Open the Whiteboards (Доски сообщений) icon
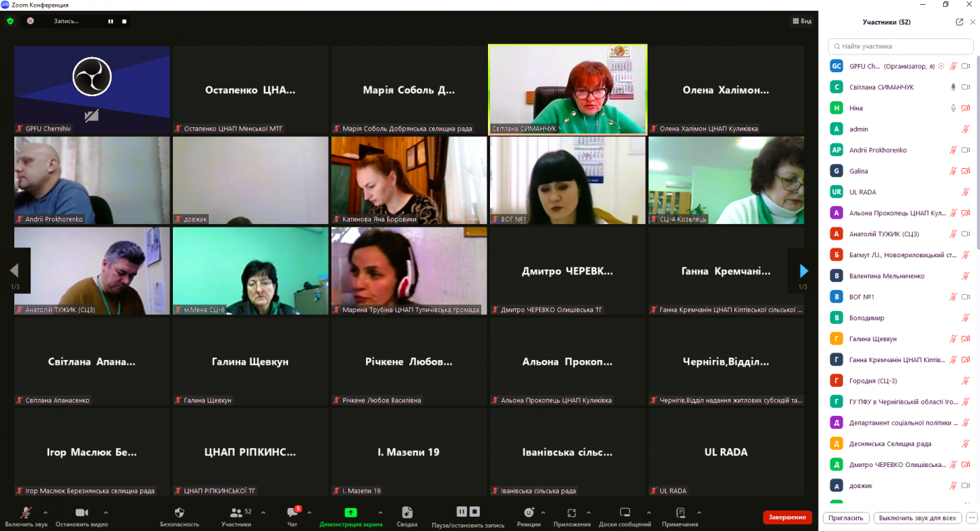This screenshot has width=980, height=531. [x=625, y=513]
